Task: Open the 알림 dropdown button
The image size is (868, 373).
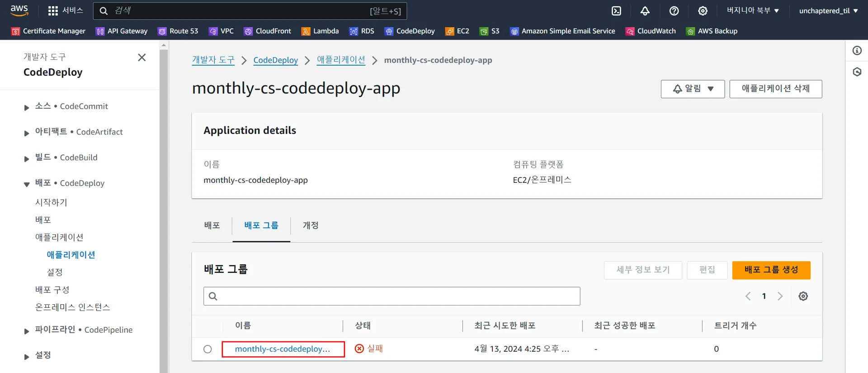Action: point(693,89)
